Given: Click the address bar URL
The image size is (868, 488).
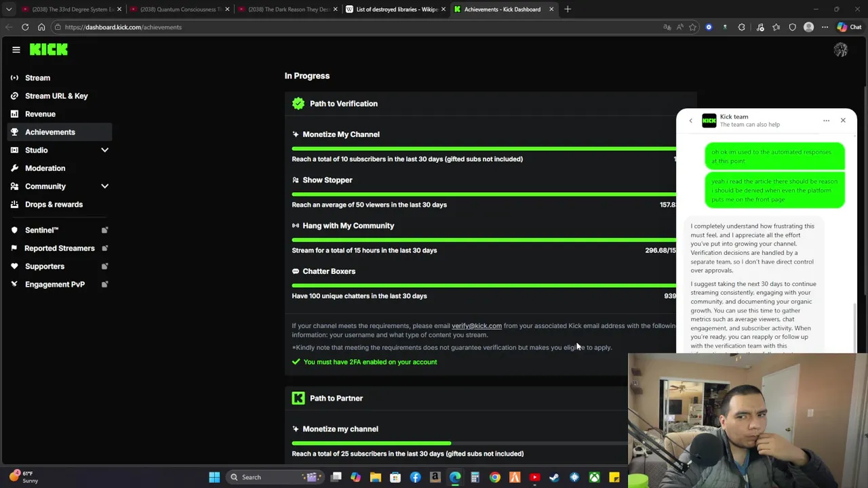Looking at the screenshot, I should click(123, 27).
